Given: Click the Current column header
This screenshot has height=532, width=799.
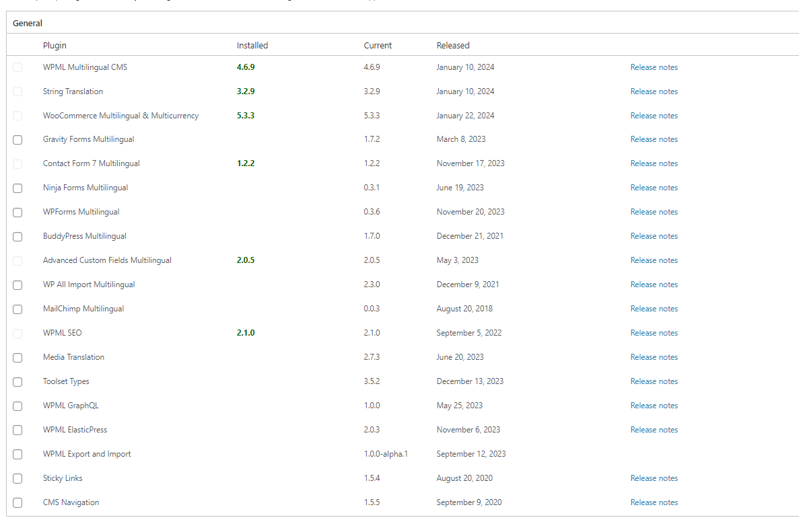Looking at the screenshot, I should pyautogui.click(x=378, y=45).
